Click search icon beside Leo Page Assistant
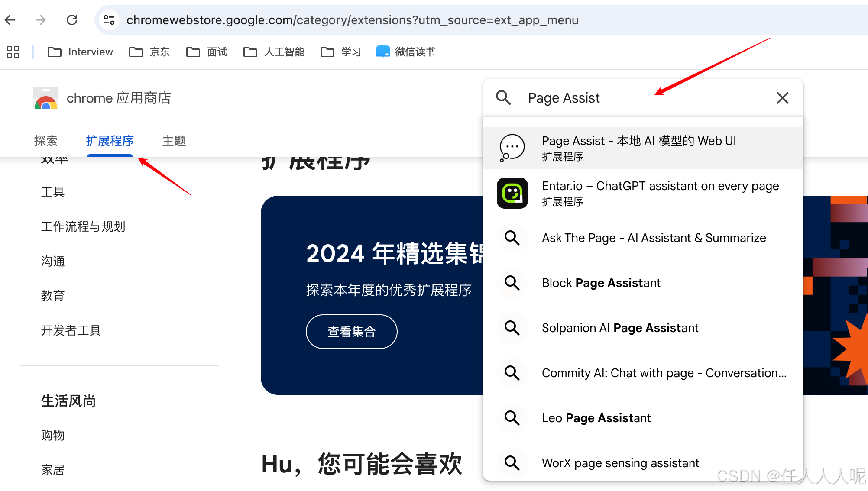This screenshot has height=491, width=868. 512,418
